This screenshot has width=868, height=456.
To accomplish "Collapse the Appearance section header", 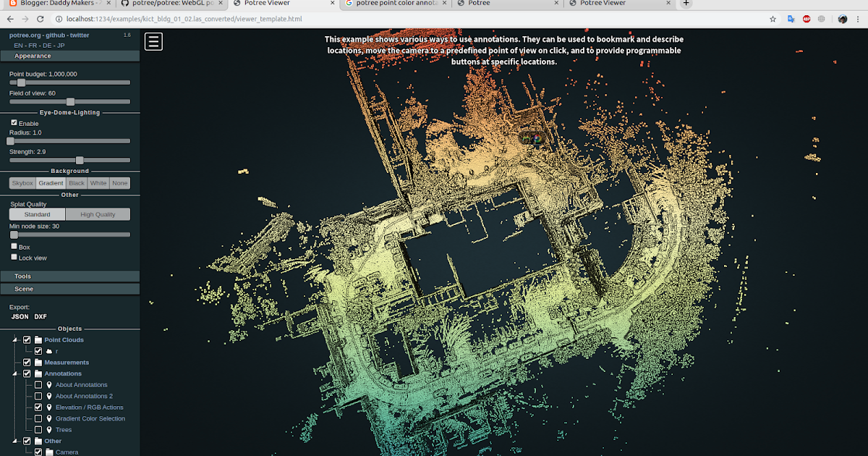I will tap(69, 56).
